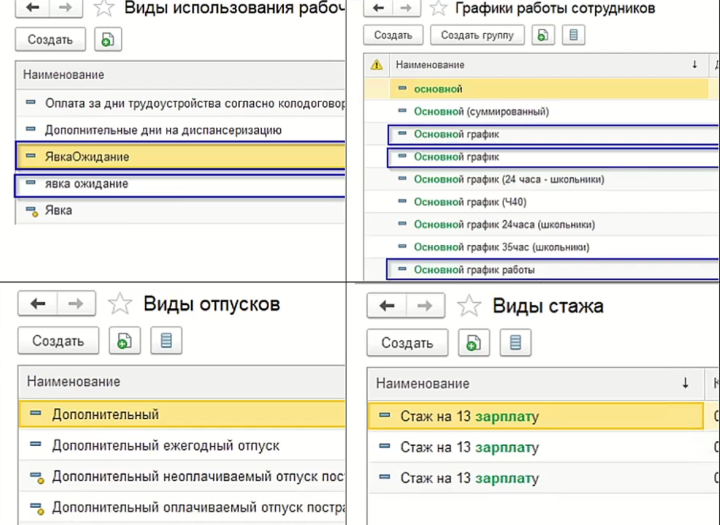720x525 pixels.
Task: Click copy icon next to Создать in Виды использования
Action: tap(107, 40)
